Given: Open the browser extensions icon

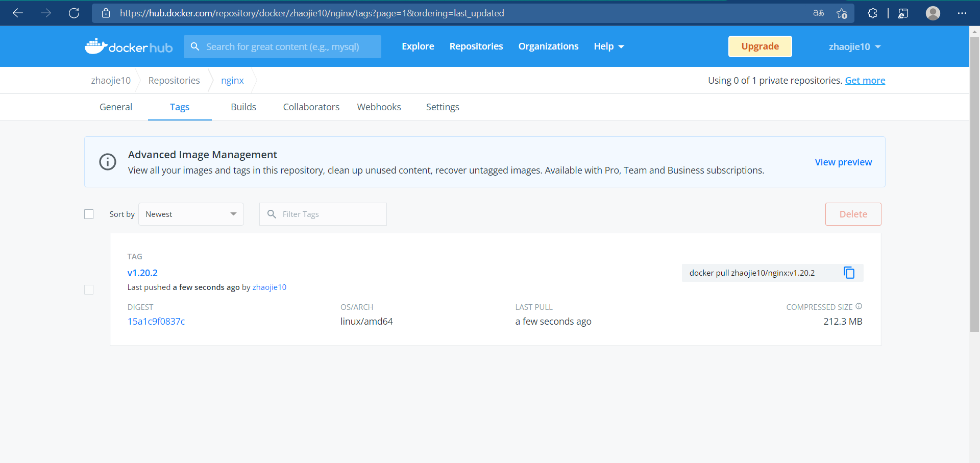Looking at the screenshot, I should [872, 13].
